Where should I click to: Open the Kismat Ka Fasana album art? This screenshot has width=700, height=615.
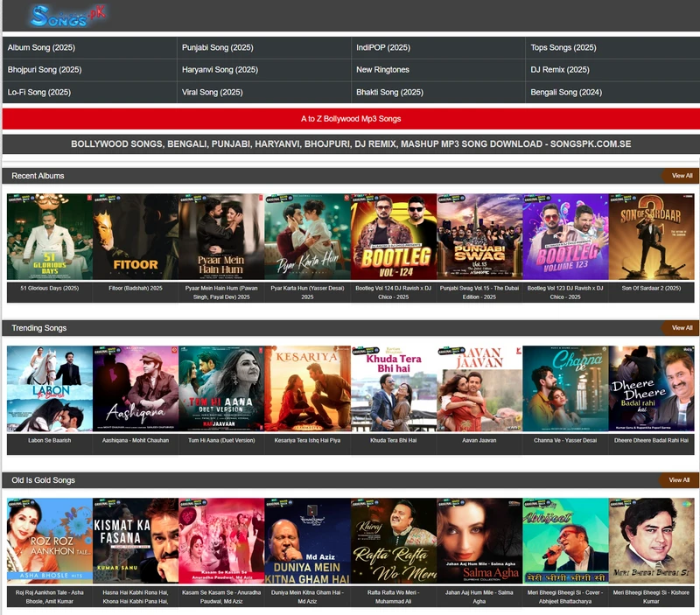pyautogui.click(x=136, y=541)
